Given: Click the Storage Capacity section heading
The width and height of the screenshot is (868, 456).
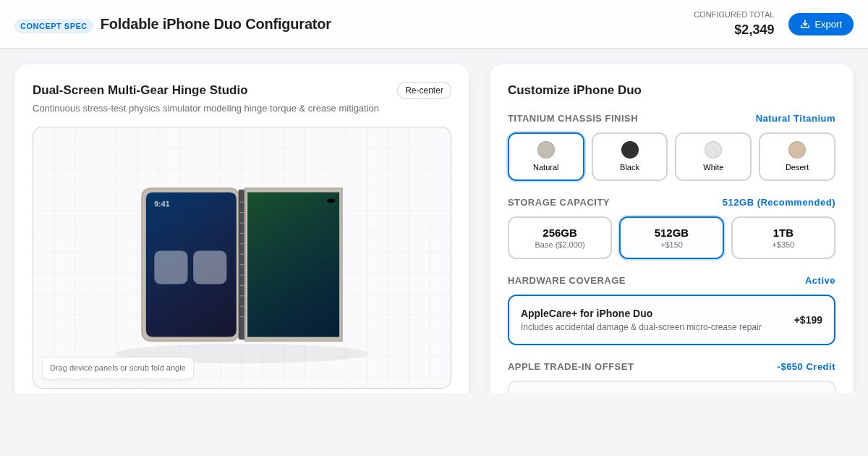Looking at the screenshot, I should pos(558,203).
